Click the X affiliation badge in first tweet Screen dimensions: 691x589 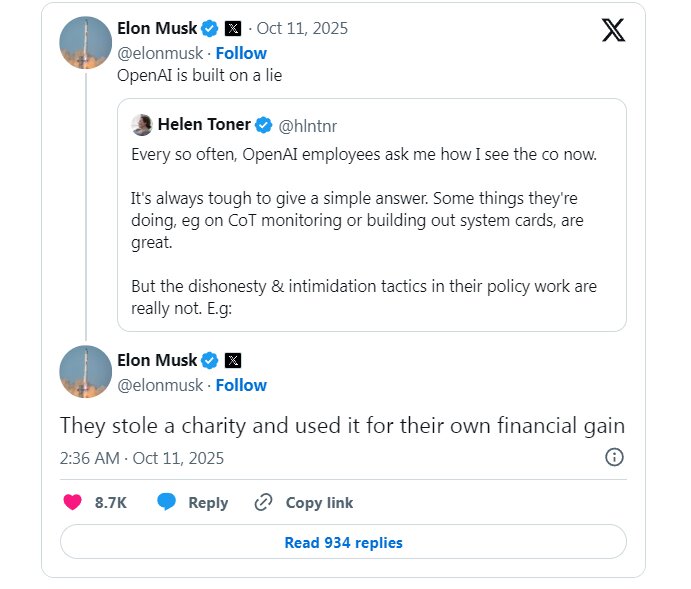(x=232, y=28)
